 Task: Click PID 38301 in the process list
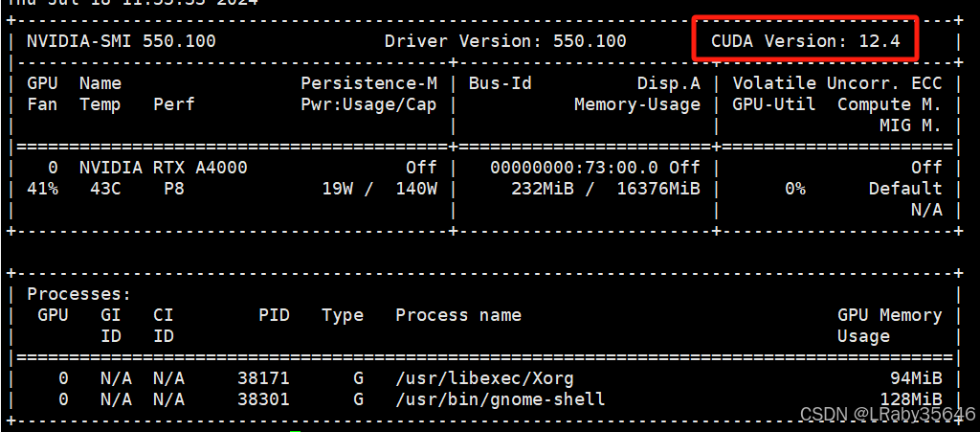pyautogui.click(x=263, y=398)
